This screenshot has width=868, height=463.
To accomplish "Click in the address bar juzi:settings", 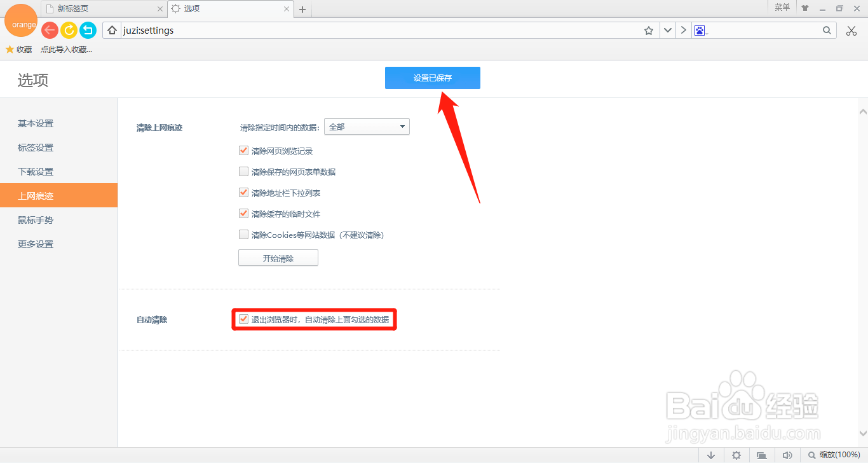I will pos(381,31).
